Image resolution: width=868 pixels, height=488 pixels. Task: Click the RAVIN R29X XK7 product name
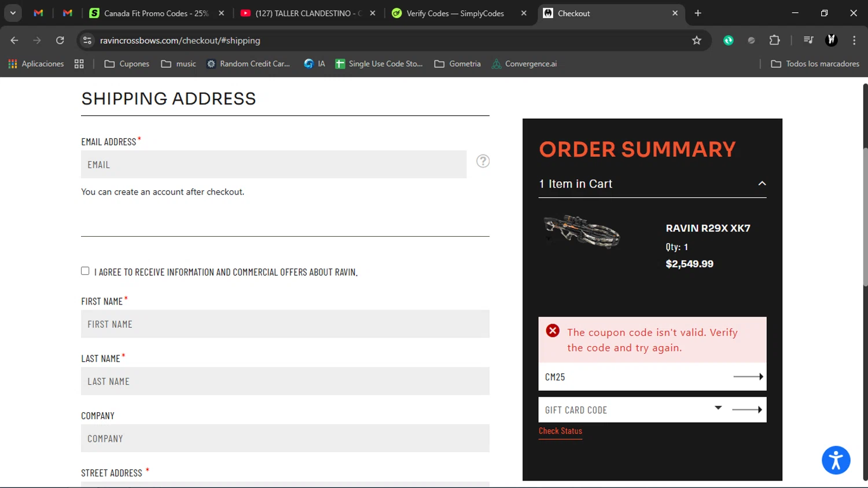[x=708, y=228]
